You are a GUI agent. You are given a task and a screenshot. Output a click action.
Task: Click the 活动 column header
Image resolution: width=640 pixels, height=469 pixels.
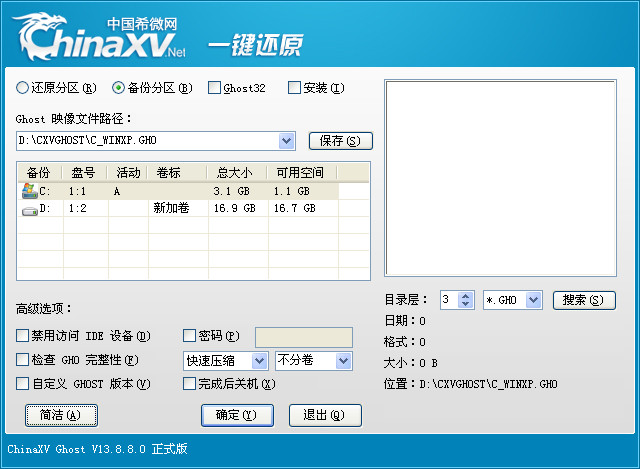[127, 173]
